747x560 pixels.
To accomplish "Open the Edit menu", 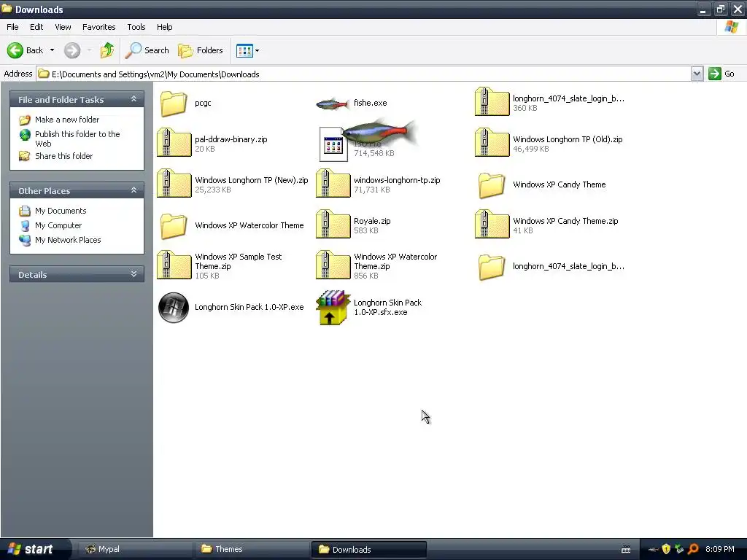I will coord(36,27).
